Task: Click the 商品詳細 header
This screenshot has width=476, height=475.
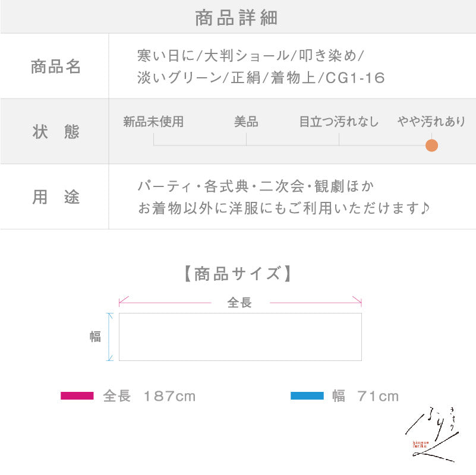Action: [236, 18]
